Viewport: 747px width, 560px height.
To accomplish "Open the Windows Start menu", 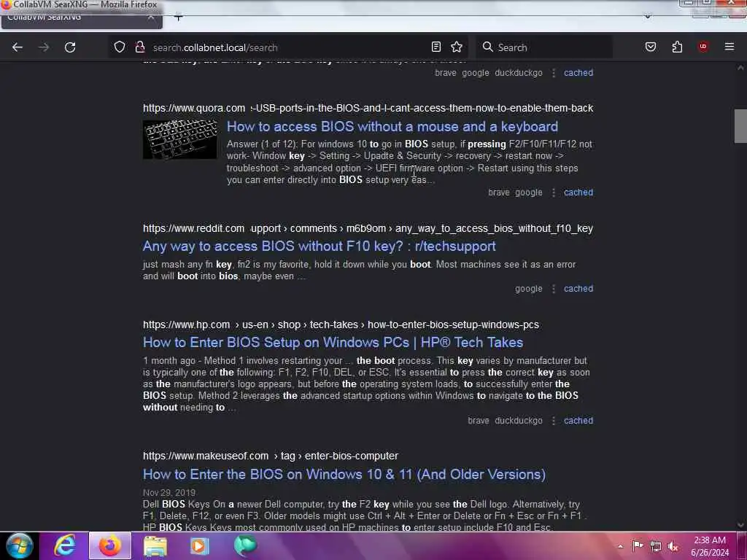I will (19, 545).
